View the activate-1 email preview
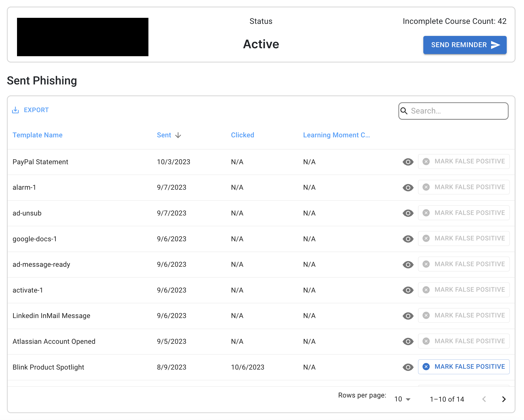Image resolution: width=524 pixels, height=420 pixels. tap(408, 290)
